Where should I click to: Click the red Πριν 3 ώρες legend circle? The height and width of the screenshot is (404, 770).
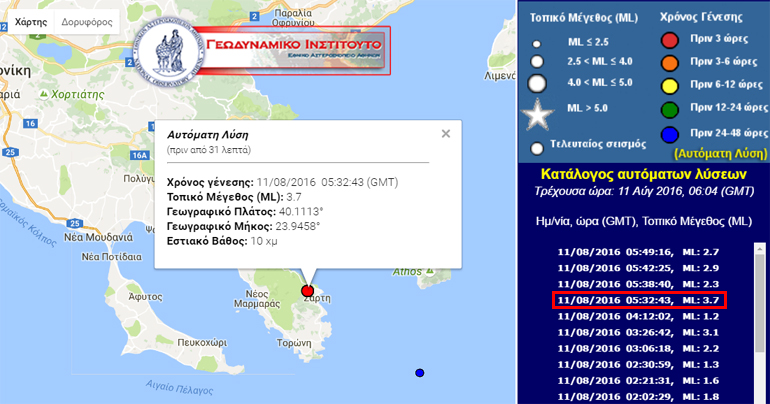coord(669,40)
